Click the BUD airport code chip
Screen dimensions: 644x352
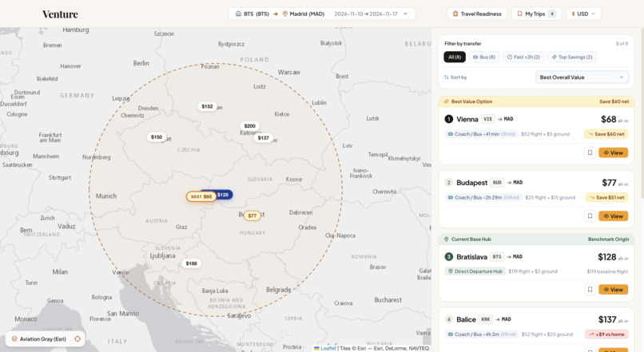coord(497,183)
